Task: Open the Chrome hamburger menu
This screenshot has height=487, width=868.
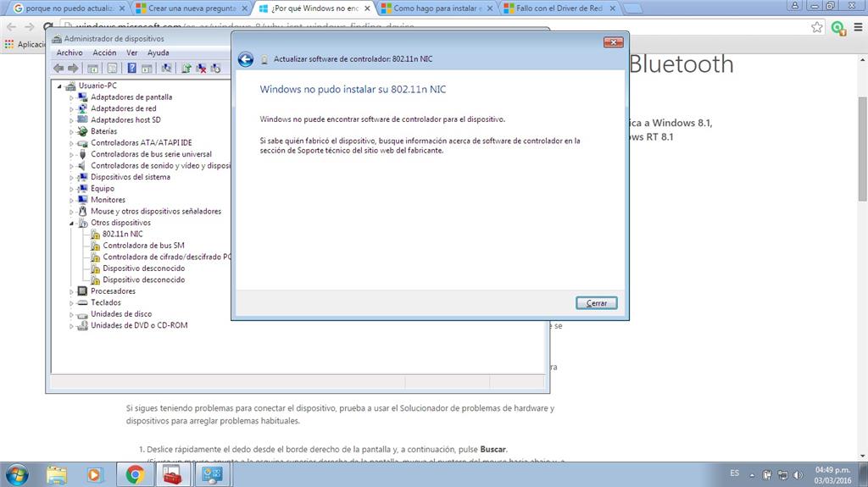Action: 858,27
